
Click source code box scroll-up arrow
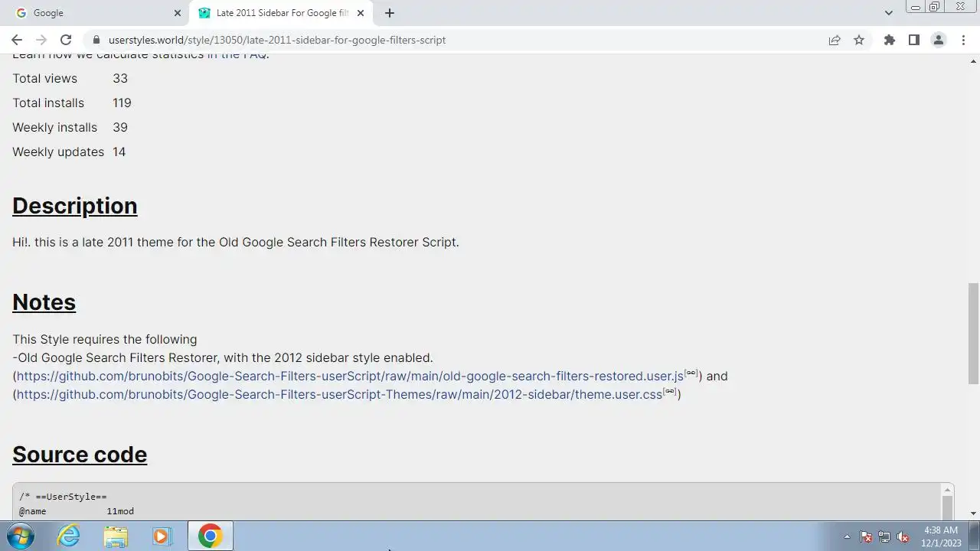(x=947, y=490)
